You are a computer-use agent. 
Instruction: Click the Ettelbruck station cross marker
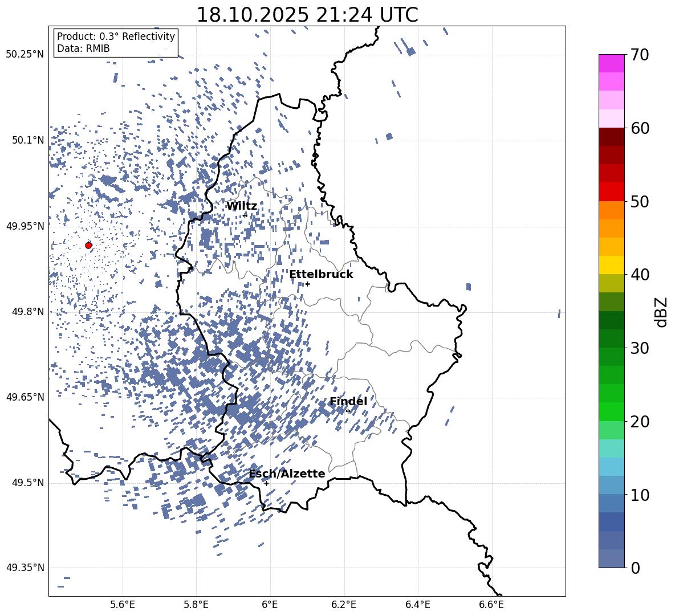(307, 284)
